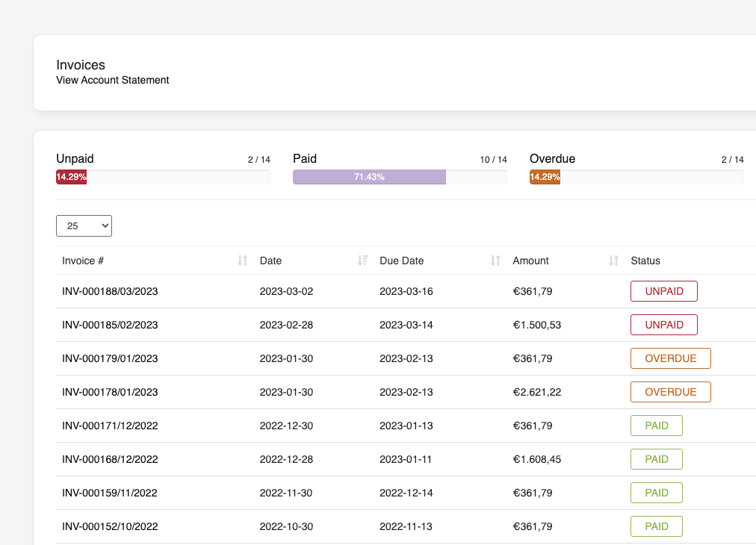Click the Status column header
The width and height of the screenshot is (756, 545).
[645, 261]
